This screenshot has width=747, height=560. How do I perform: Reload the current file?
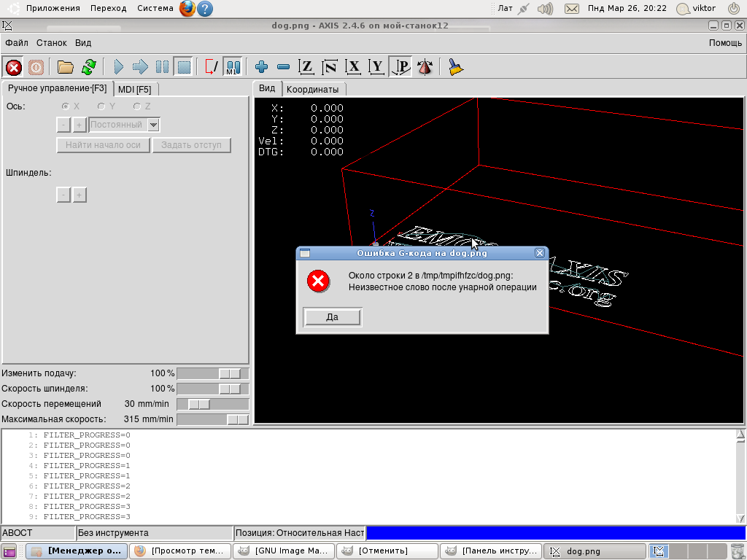88,67
